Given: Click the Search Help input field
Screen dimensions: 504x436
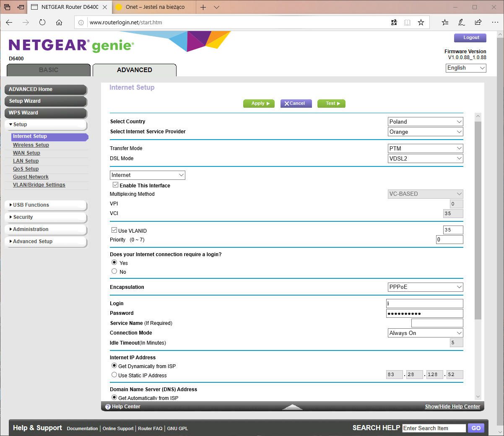Looking at the screenshot, I should point(434,428).
